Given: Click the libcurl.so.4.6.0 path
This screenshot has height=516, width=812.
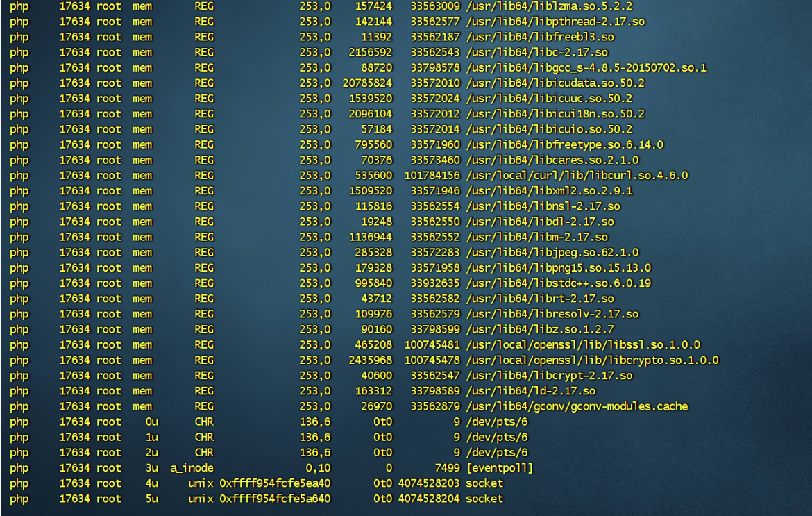Looking at the screenshot, I should 577,176.
